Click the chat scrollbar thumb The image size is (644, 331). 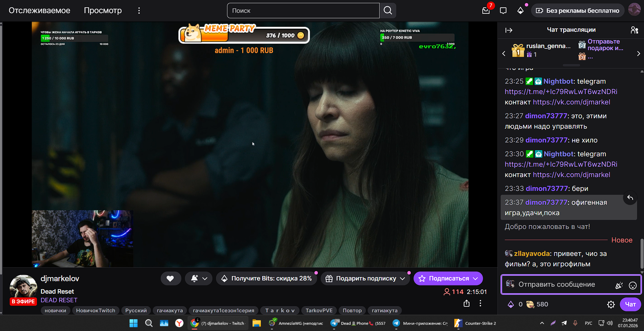point(642,253)
